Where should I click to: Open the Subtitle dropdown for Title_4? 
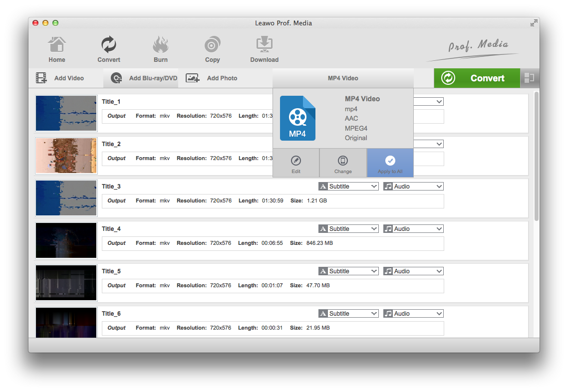pyautogui.click(x=348, y=229)
